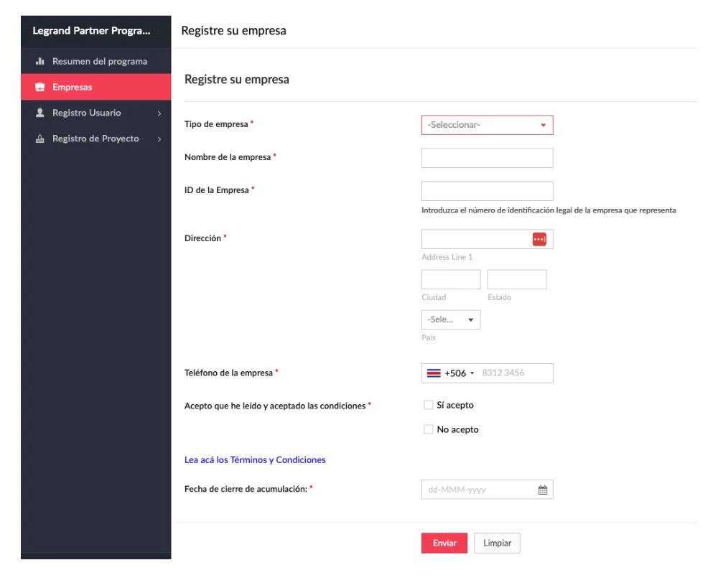The height and width of the screenshot is (588, 718).
Task: Click the Sí acepto label text
Action: coord(454,405)
